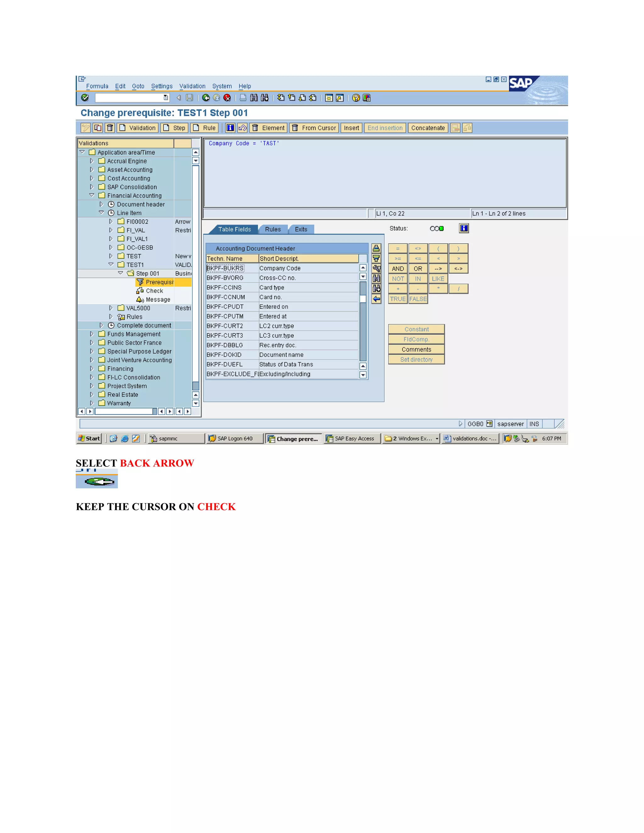Click the wrench Settings icon beside field table
Viewport: 644px width, 833px height.
(376, 268)
